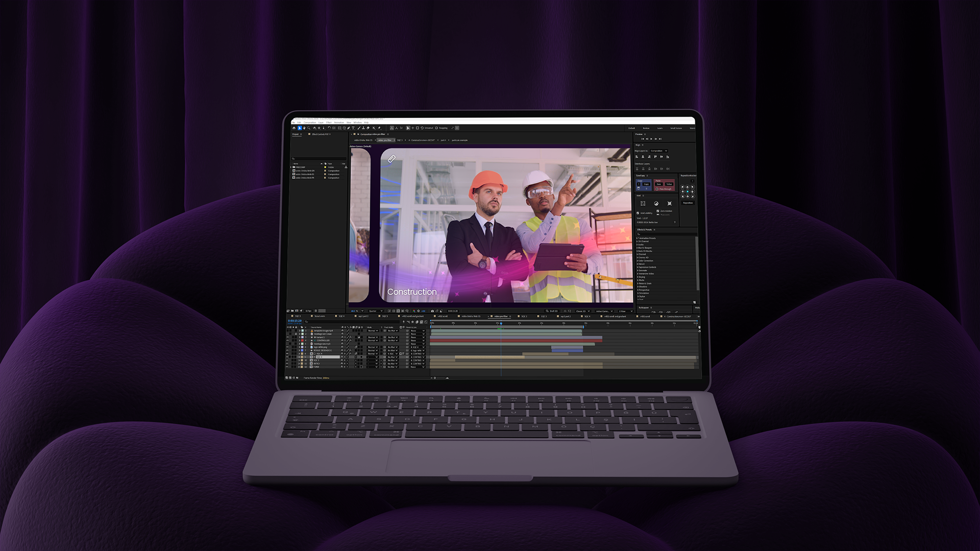Image resolution: width=980 pixels, height=551 pixels.
Task: Toggle visibility eye of FOND layer
Action: pos(288,367)
